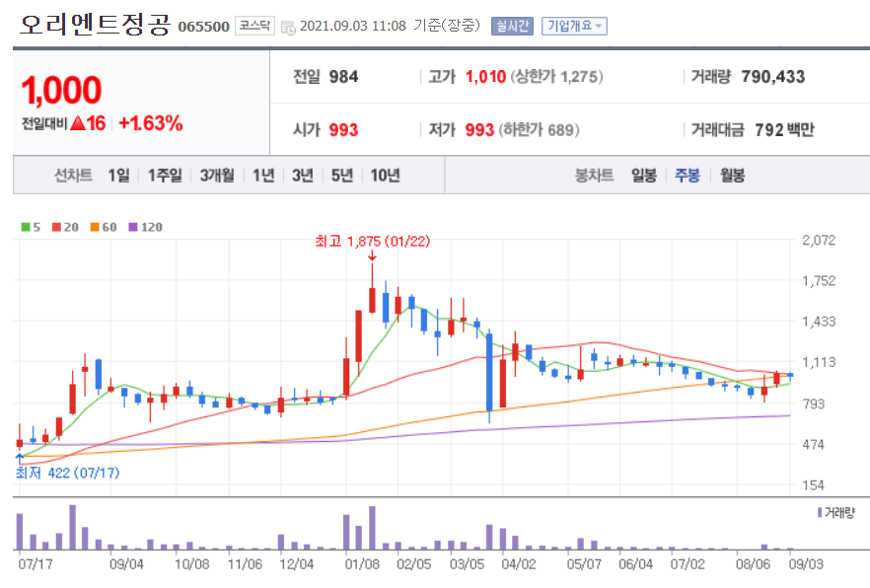Click the +1.63% change rate
Screen dimensions: 870x588
[151, 123]
